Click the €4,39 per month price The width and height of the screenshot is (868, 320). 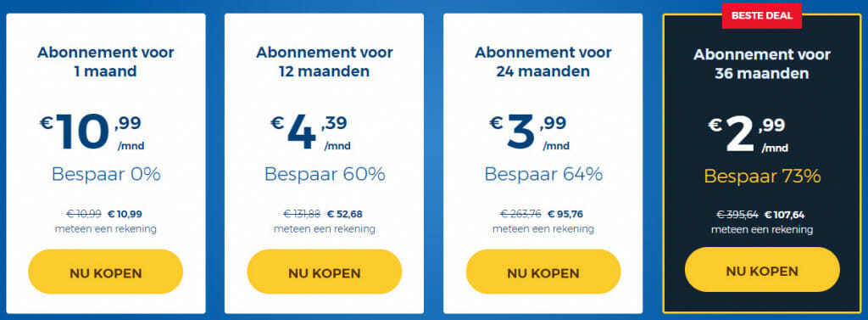click(x=310, y=132)
